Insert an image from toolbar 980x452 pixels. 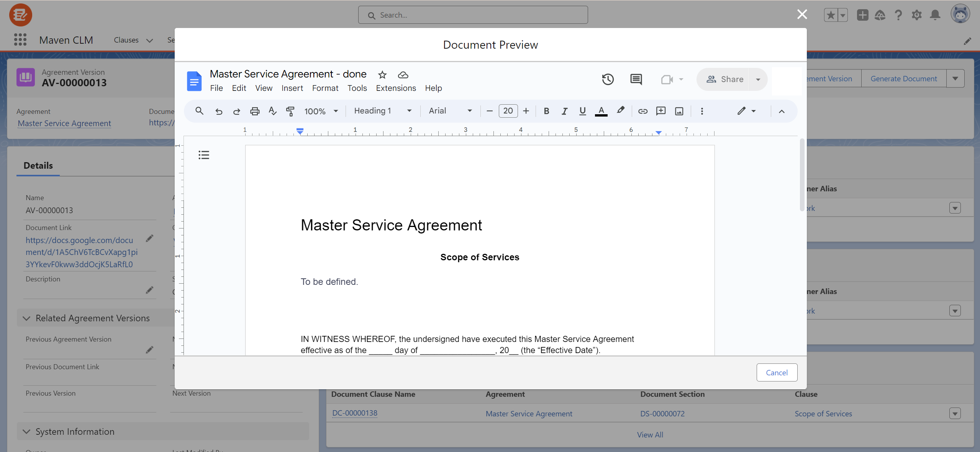pyautogui.click(x=679, y=111)
